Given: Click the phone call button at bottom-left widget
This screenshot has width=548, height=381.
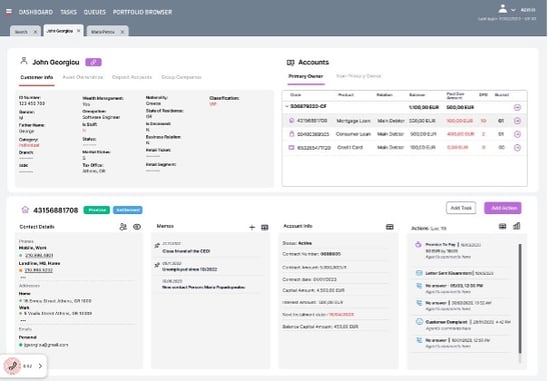Looking at the screenshot, I should (x=13, y=366).
